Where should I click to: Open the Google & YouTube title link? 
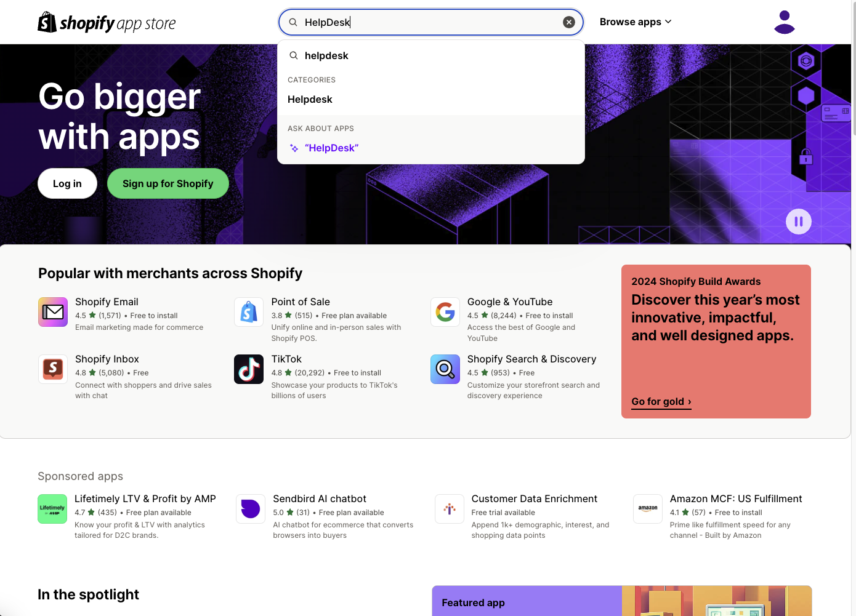pyautogui.click(x=510, y=302)
